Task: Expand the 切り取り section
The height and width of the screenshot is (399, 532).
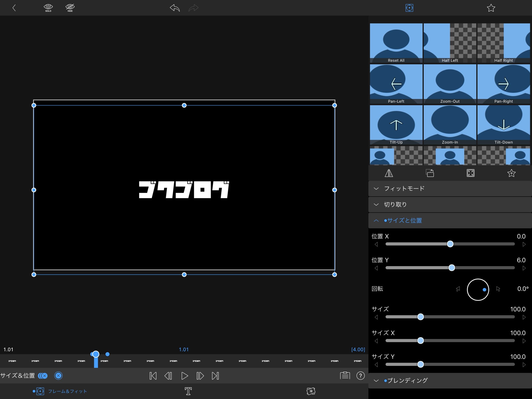Action: (x=450, y=204)
